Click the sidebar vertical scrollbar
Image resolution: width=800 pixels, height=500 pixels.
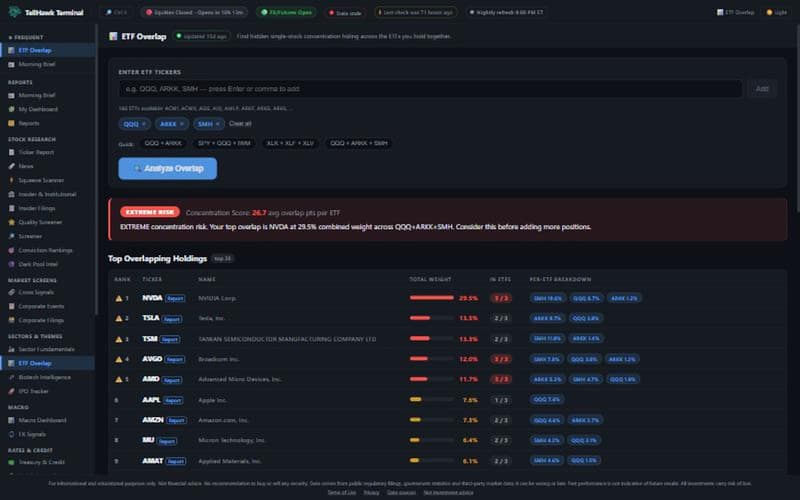(96, 168)
